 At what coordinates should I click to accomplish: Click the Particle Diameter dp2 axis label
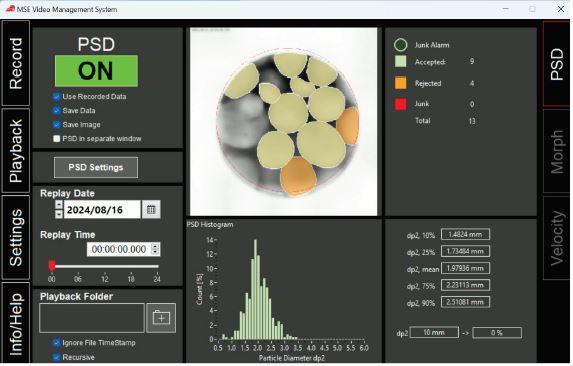point(292,358)
